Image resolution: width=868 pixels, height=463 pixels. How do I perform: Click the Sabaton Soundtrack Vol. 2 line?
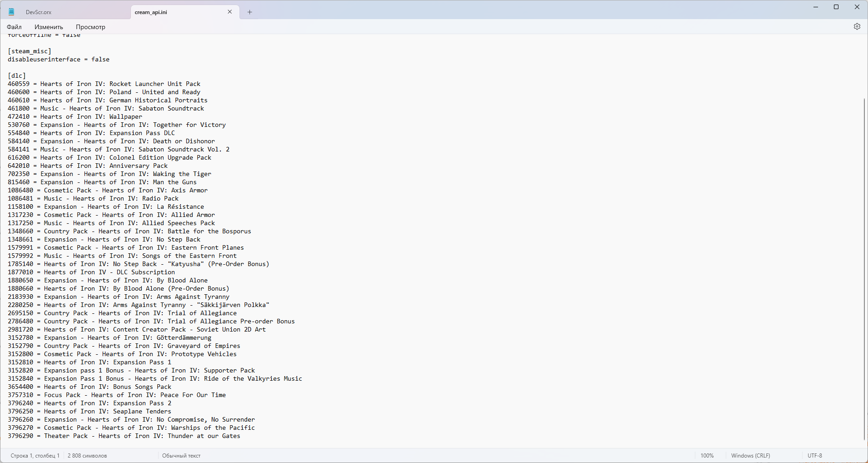point(119,150)
